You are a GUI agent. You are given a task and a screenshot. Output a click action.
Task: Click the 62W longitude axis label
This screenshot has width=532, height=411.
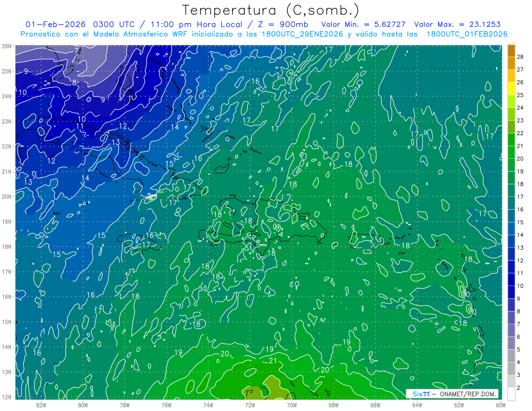(x=459, y=405)
